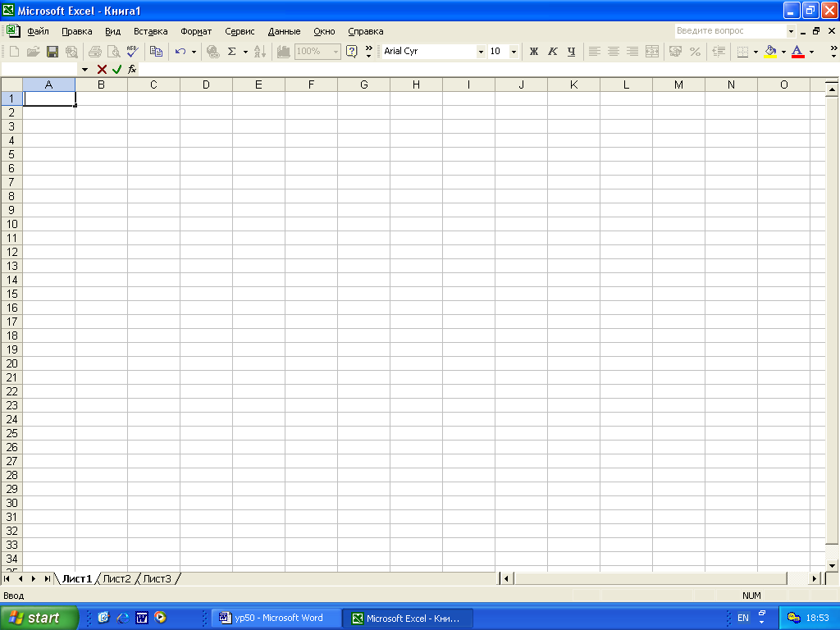Click the vertical scrollbar down arrow
The height and width of the screenshot is (630, 840).
pyautogui.click(x=832, y=565)
